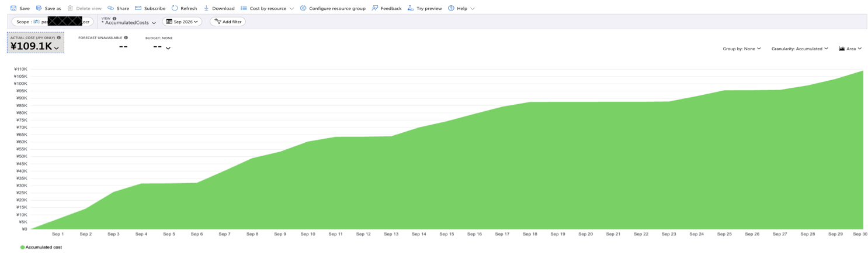Download the cost data

click(219, 8)
